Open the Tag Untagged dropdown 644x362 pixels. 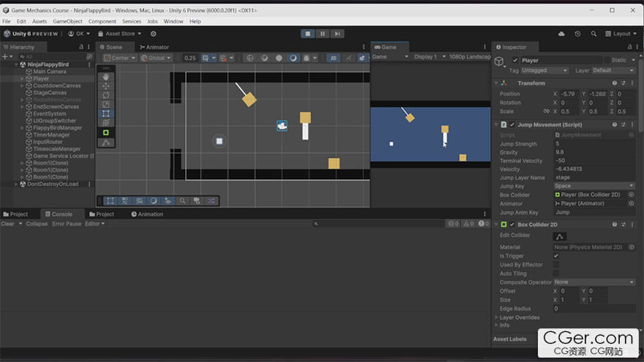click(x=544, y=71)
